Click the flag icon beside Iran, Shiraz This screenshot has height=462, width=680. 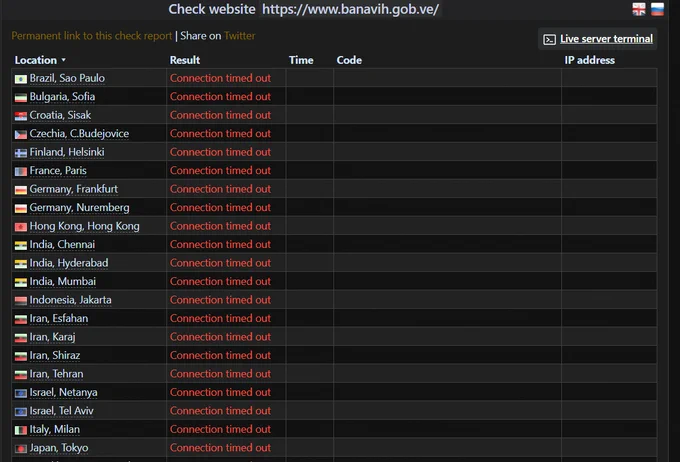coord(21,357)
